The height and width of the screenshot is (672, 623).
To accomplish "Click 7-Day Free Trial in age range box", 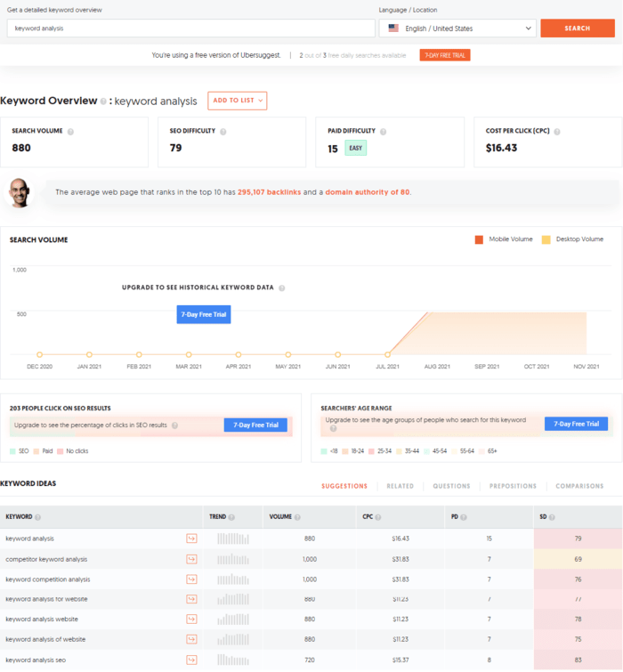I will 577,424.
